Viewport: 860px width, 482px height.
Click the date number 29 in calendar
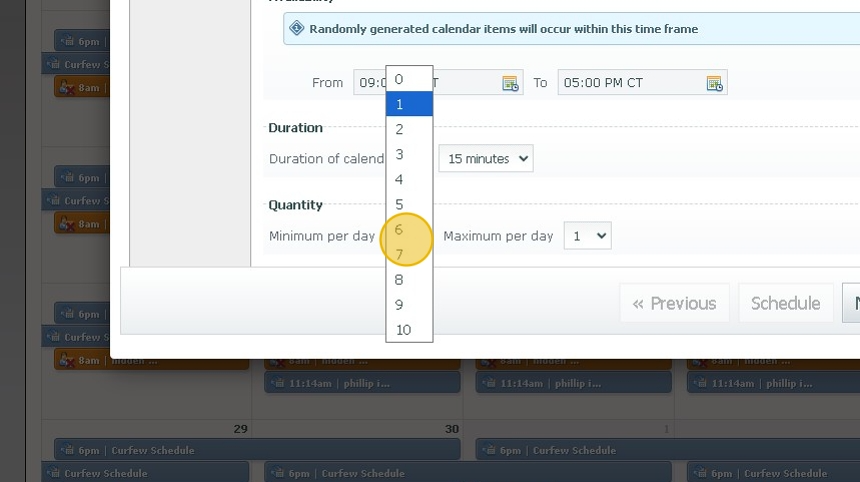pos(240,429)
